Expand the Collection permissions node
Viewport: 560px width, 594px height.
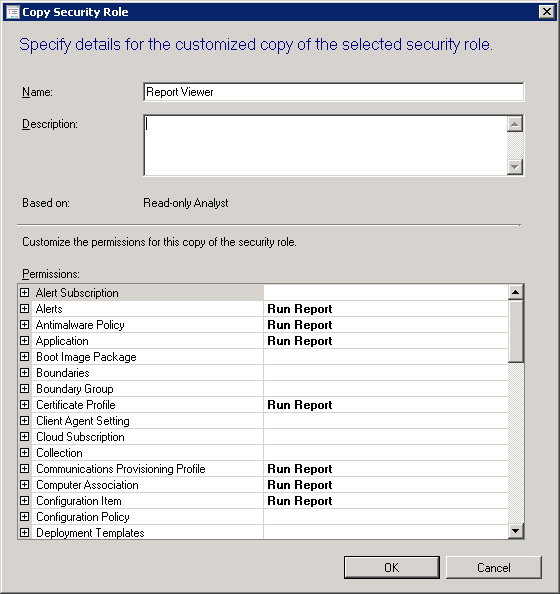pos(25,453)
